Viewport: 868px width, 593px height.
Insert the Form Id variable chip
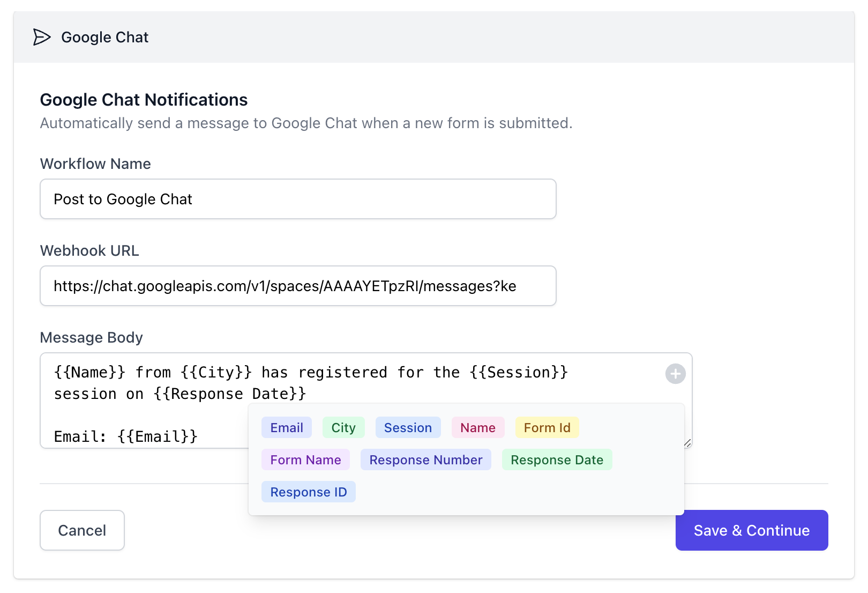tap(547, 427)
